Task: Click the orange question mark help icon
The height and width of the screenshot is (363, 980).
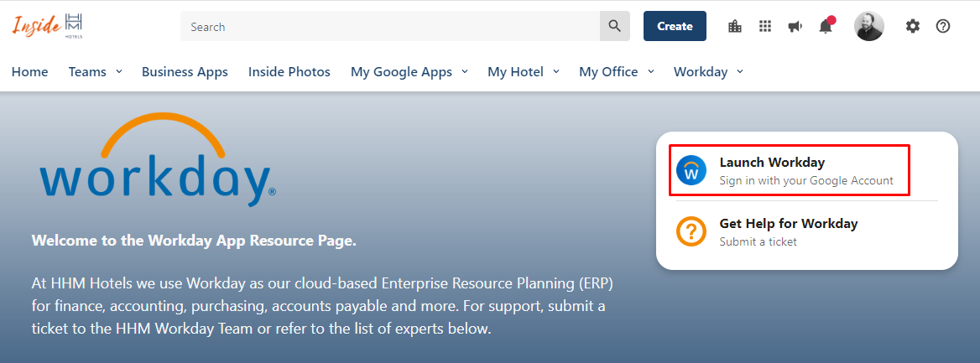Action: (x=691, y=231)
